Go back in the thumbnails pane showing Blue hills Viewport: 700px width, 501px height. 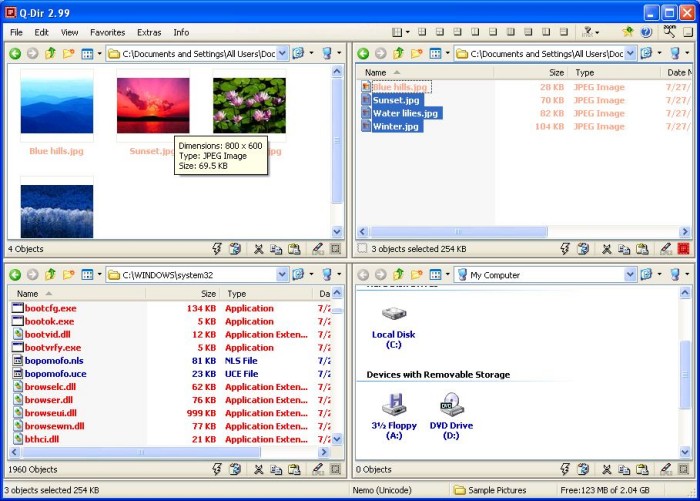[15, 54]
